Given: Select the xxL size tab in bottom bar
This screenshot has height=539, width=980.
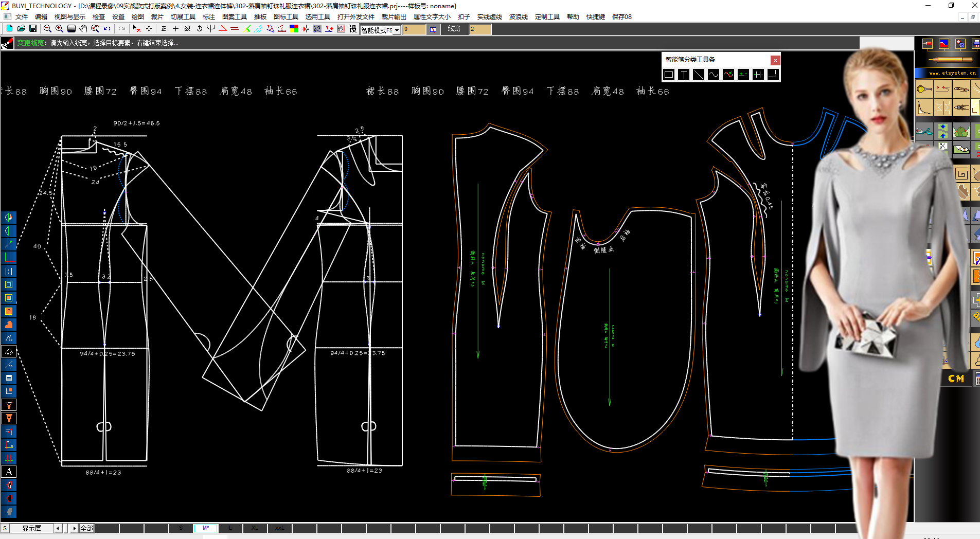Looking at the screenshot, I should [x=279, y=528].
